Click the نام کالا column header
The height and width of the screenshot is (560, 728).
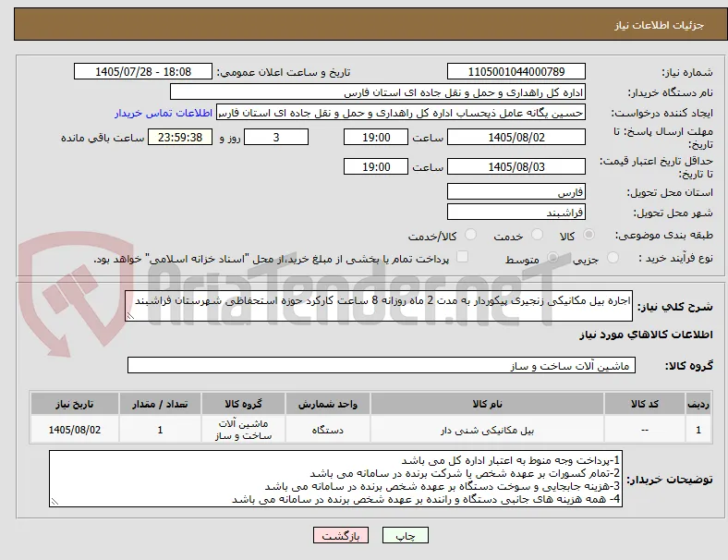tap(487, 404)
